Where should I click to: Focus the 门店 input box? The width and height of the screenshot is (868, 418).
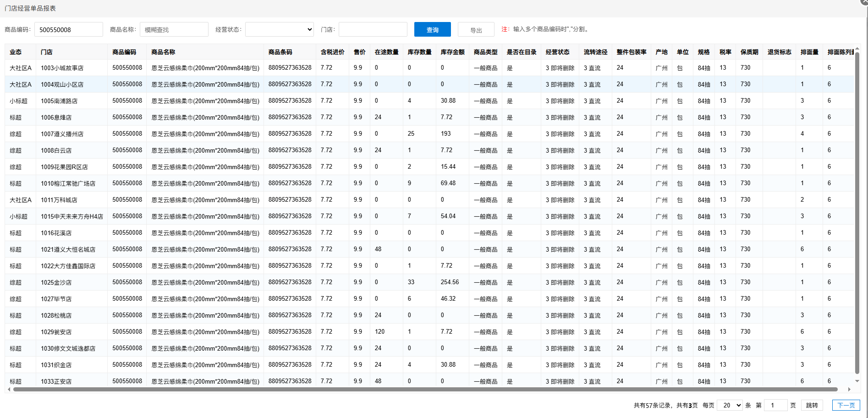click(x=373, y=29)
